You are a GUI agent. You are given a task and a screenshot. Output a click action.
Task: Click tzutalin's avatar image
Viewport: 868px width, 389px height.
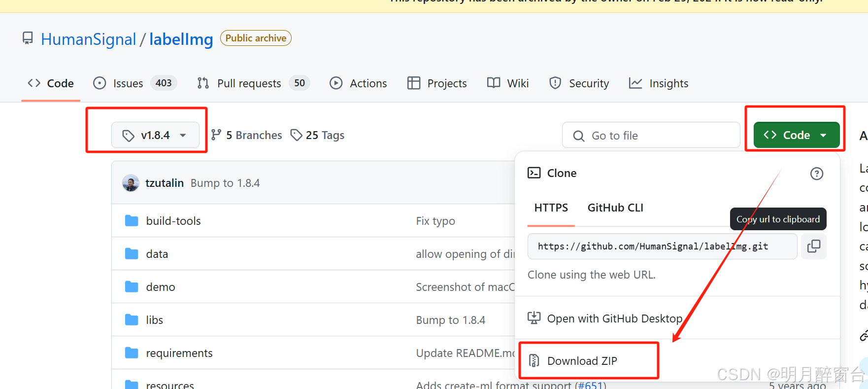131,183
